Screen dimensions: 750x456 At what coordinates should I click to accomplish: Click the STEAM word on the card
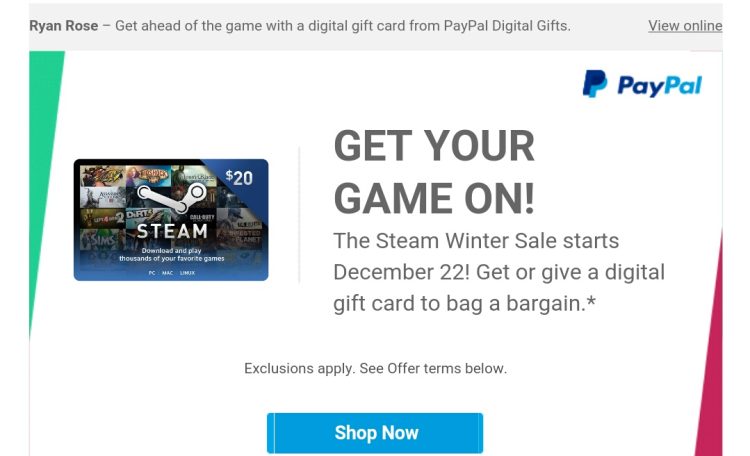coord(172,231)
